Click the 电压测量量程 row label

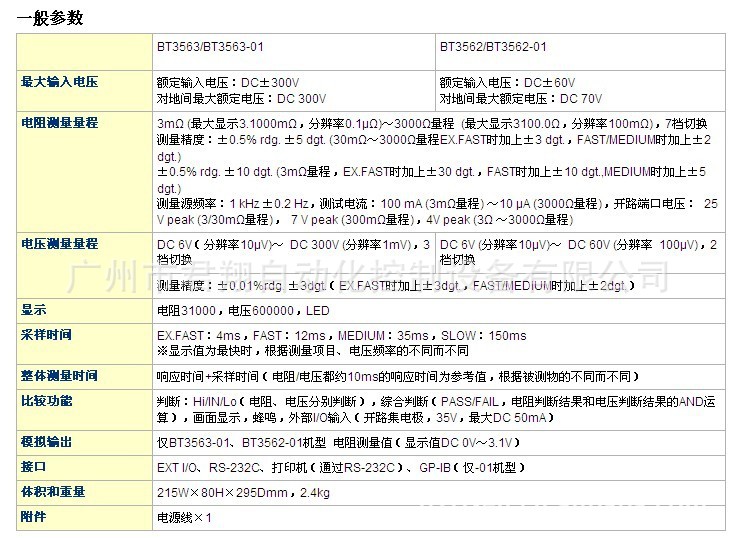pyautogui.click(x=60, y=243)
